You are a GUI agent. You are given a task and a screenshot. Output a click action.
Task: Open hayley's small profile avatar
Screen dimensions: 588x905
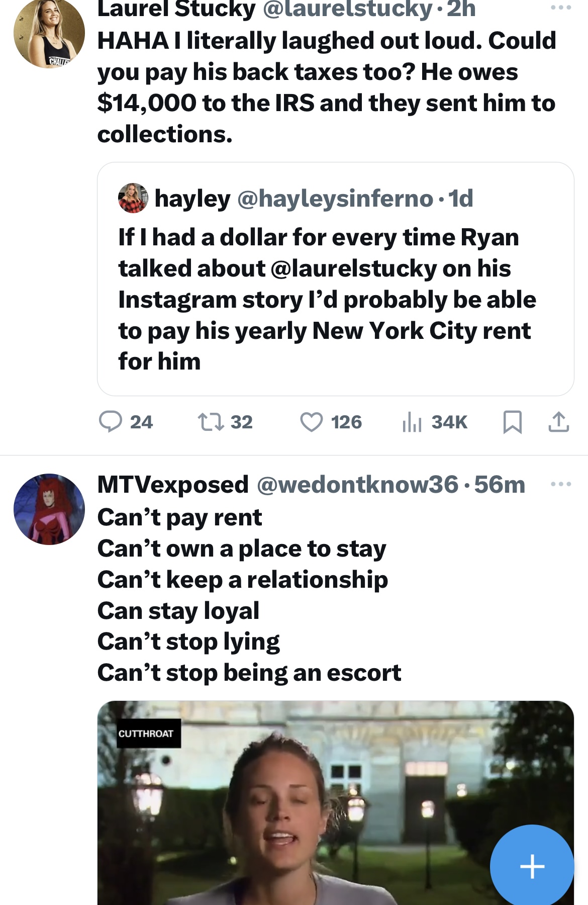[x=133, y=198]
